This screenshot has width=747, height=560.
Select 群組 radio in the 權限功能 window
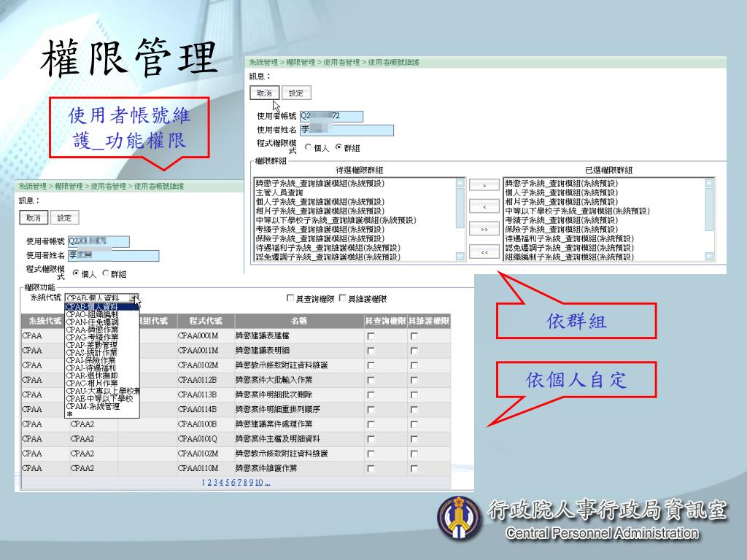click(x=106, y=273)
